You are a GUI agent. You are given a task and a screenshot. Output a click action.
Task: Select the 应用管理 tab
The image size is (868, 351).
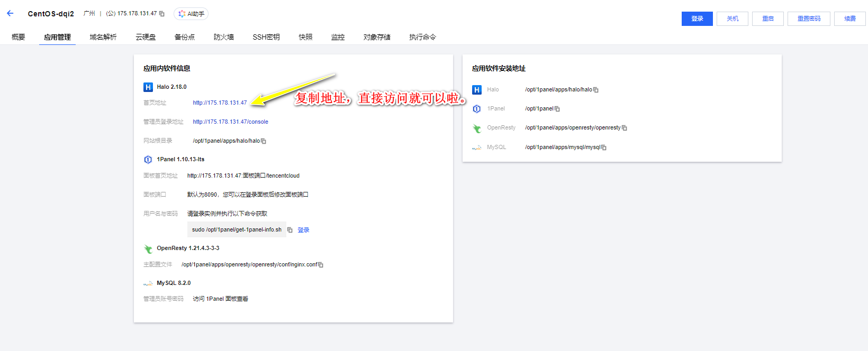click(x=57, y=37)
